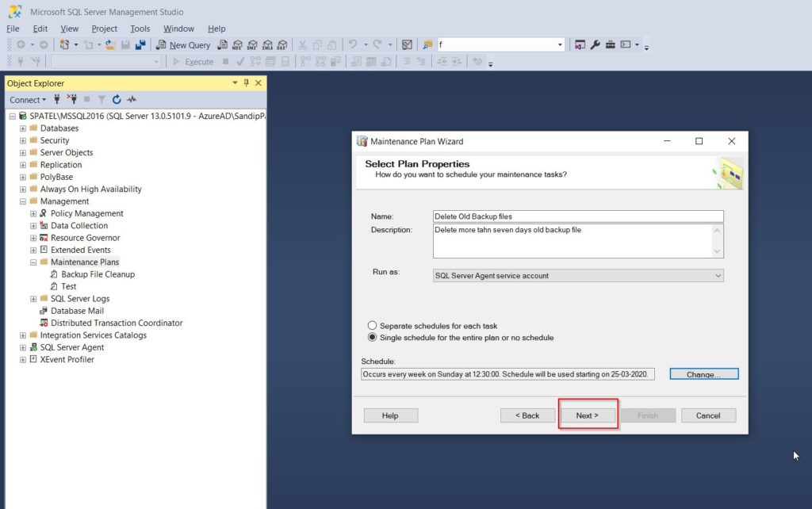Open the Help menu
The width and height of the screenshot is (812, 509).
[216, 29]
